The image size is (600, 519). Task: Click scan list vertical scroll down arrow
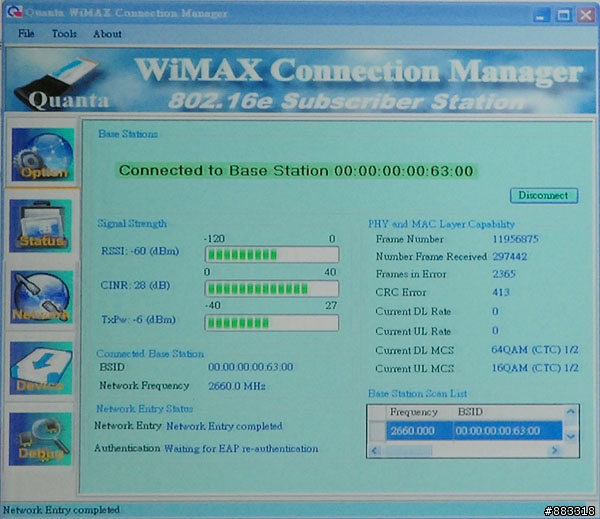[571, 436]
